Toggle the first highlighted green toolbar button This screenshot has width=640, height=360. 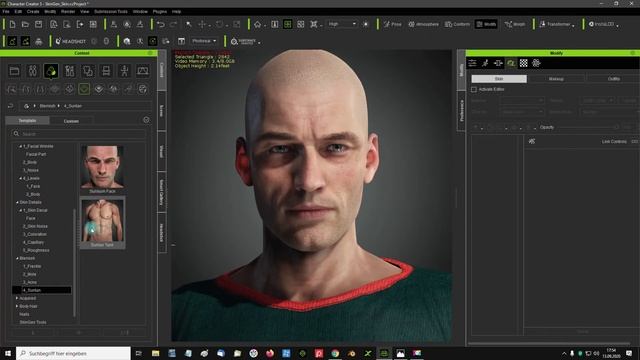tap(12, 41)
